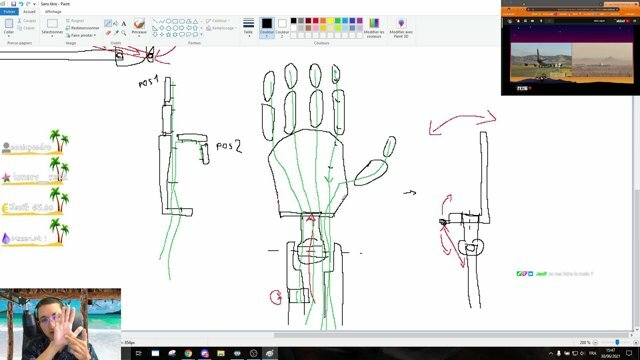
Task: Open the customize quick access toolbar arrow
Action: (x=35, y=4)
